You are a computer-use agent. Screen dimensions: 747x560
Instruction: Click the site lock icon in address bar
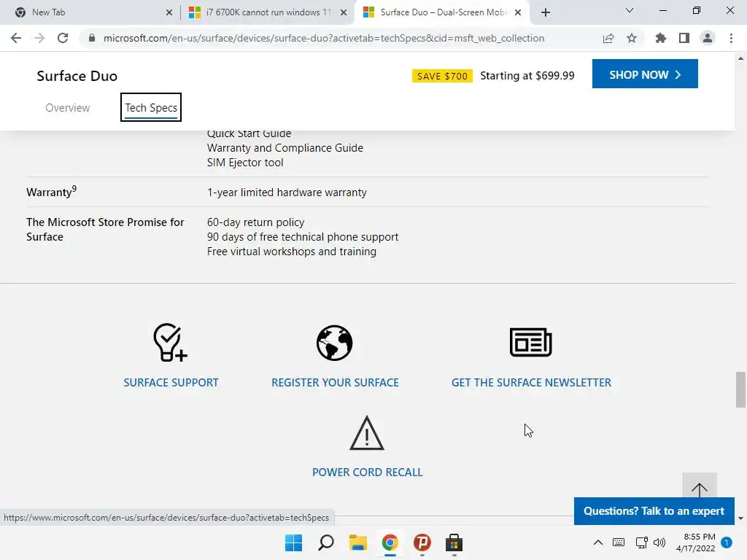tap(92, 38)
